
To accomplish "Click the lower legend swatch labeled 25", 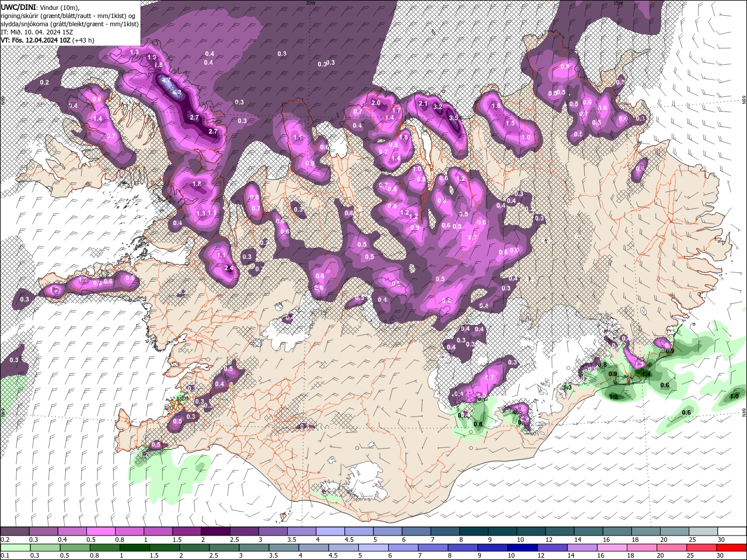I will (702, 548).
